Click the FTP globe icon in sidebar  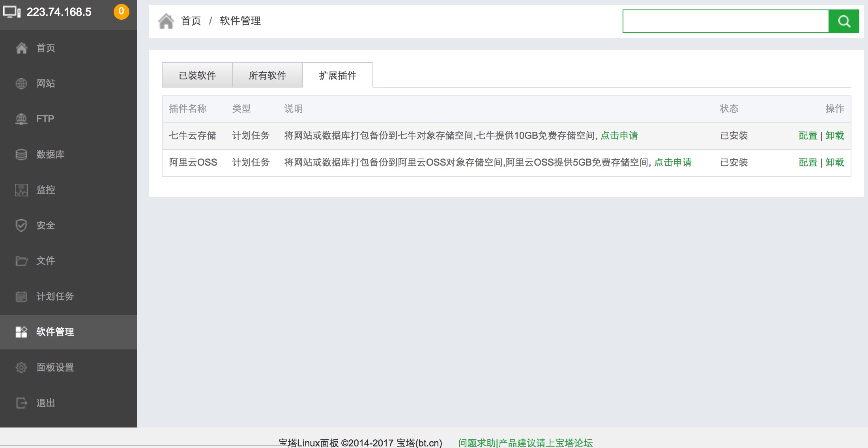(x=21, y=119)
